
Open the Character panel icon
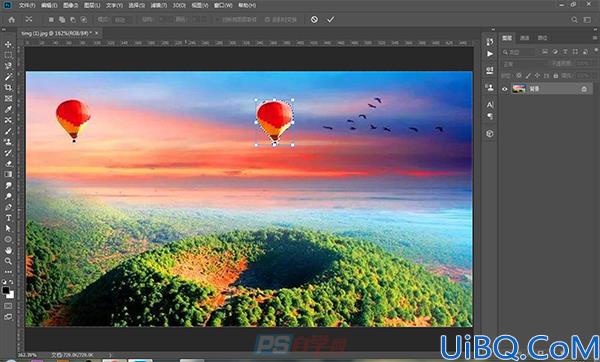coord(490,104)
